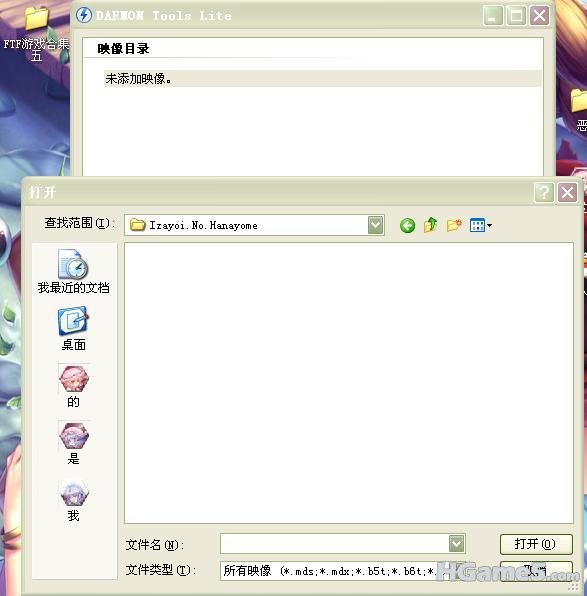Select the 未添加映像。 row
Image resolution: width=587 pixels, height=596 pixels.
pos(322,79)
